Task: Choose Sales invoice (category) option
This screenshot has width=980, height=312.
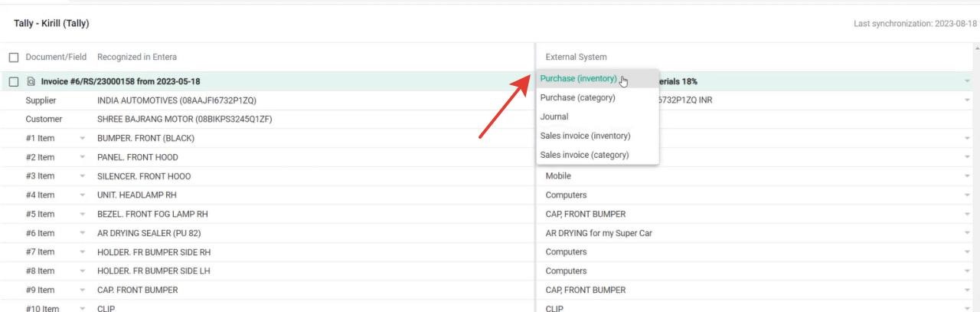Action: [x=584, y=155]
